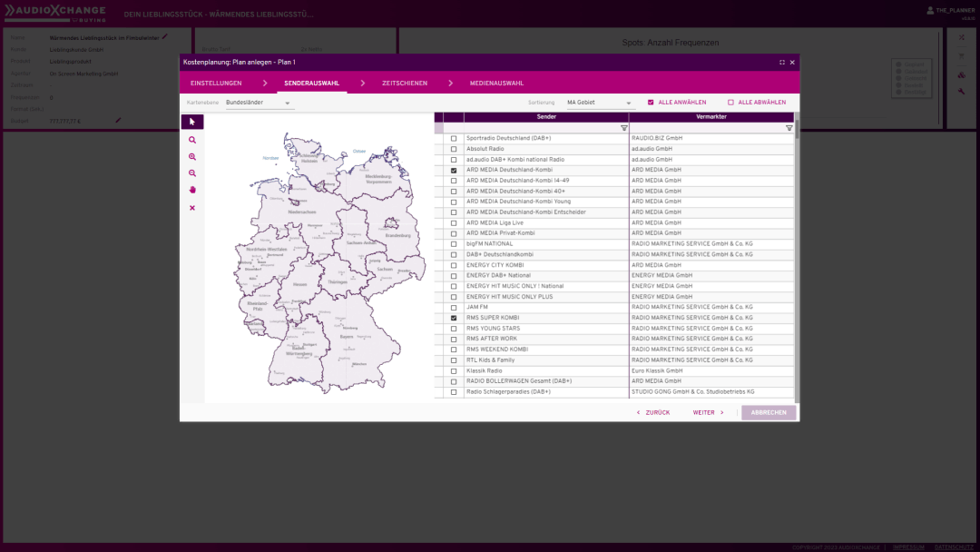
Task: Open the Sender column filter icon
Action: (x=623, y=128)
